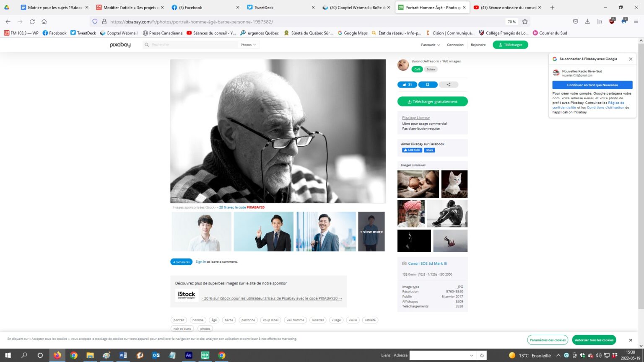Reload the current page
The height and width of the screenshot is (362, 644).
(x=32, y=22)
